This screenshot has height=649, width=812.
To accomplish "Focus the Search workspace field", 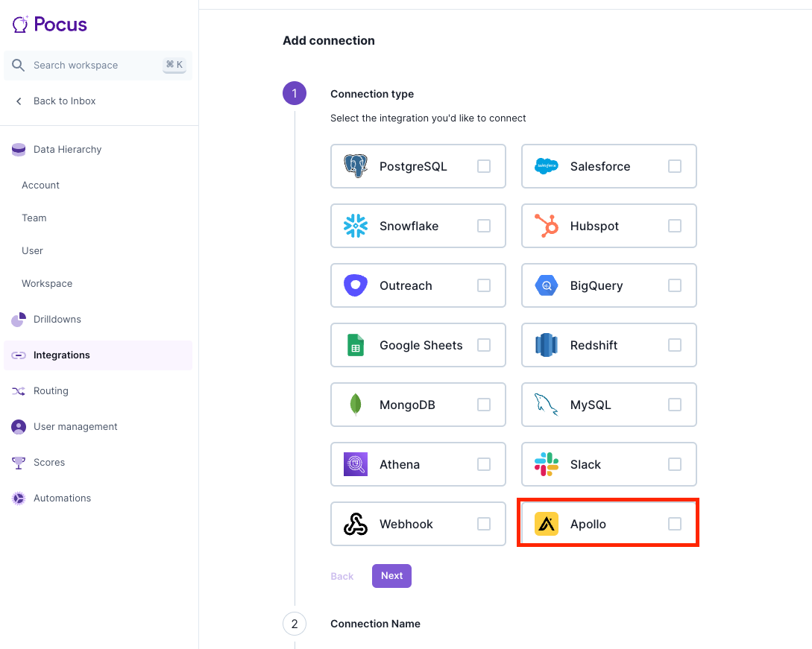I will click(98, 66).
